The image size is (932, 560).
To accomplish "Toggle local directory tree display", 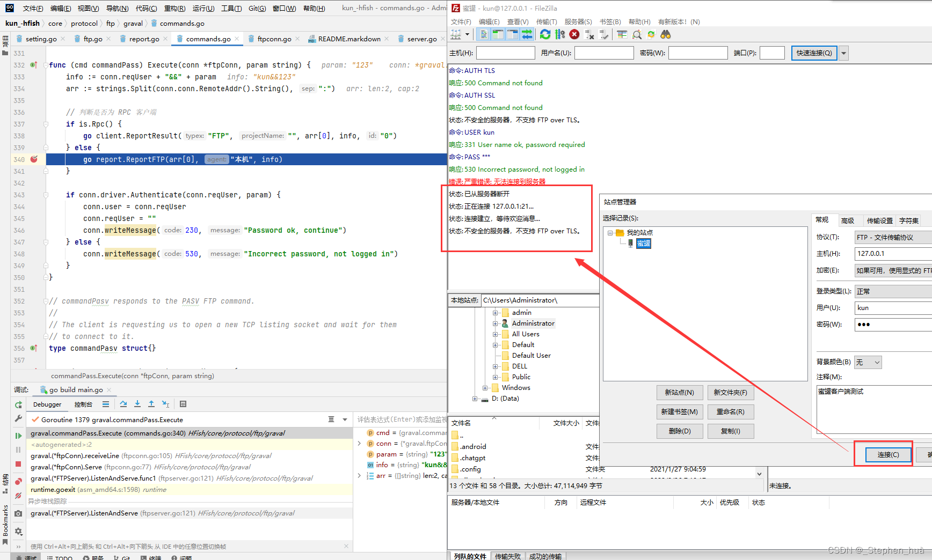I will tap(498, 34).
